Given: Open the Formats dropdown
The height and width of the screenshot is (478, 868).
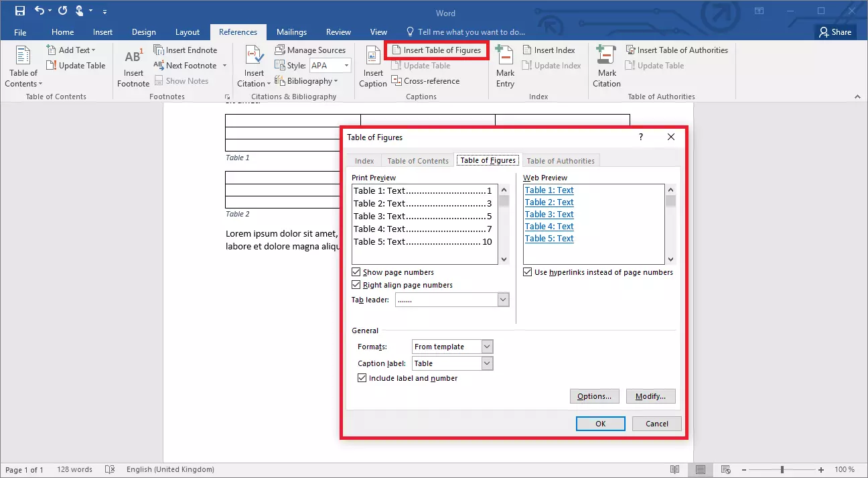Looking at the screenshot, I should click(x=488, y=347).
